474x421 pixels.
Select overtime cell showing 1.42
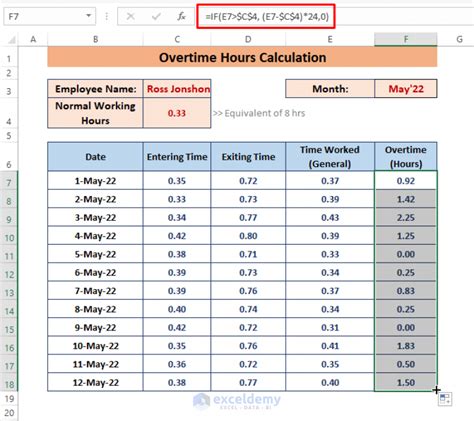[x=406, y=199]
